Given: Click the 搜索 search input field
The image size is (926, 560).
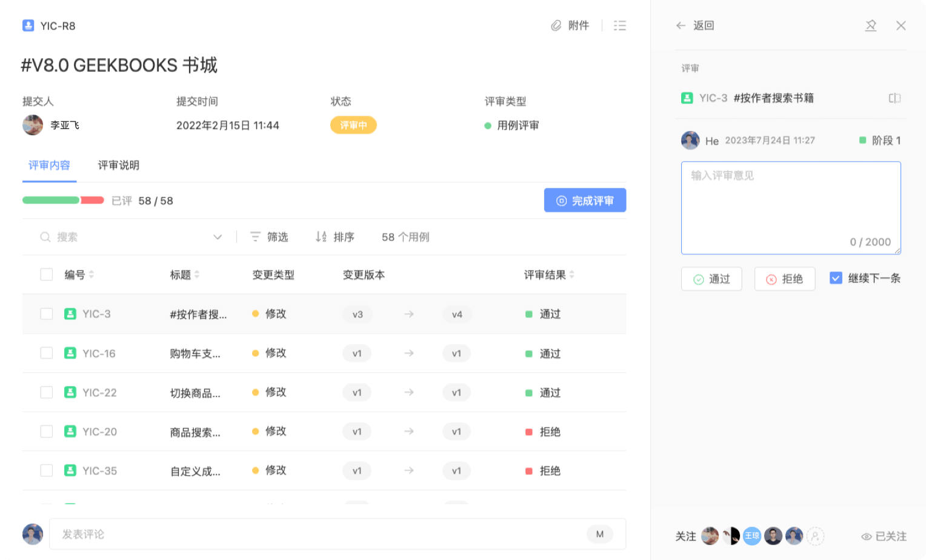Looking at the screenshot, I should pos(130,237).
